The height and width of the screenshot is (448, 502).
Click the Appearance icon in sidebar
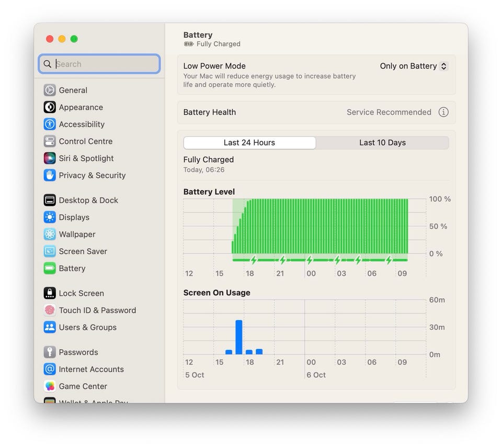click(50, 107)
